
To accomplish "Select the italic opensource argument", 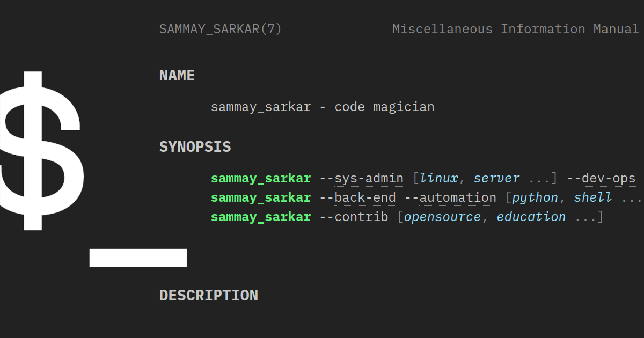I will (442, 217).
